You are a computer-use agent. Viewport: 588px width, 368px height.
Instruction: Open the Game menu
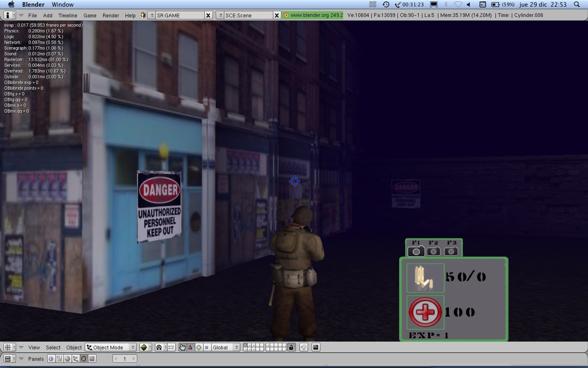pyautogui.click(x=90, y=15)
